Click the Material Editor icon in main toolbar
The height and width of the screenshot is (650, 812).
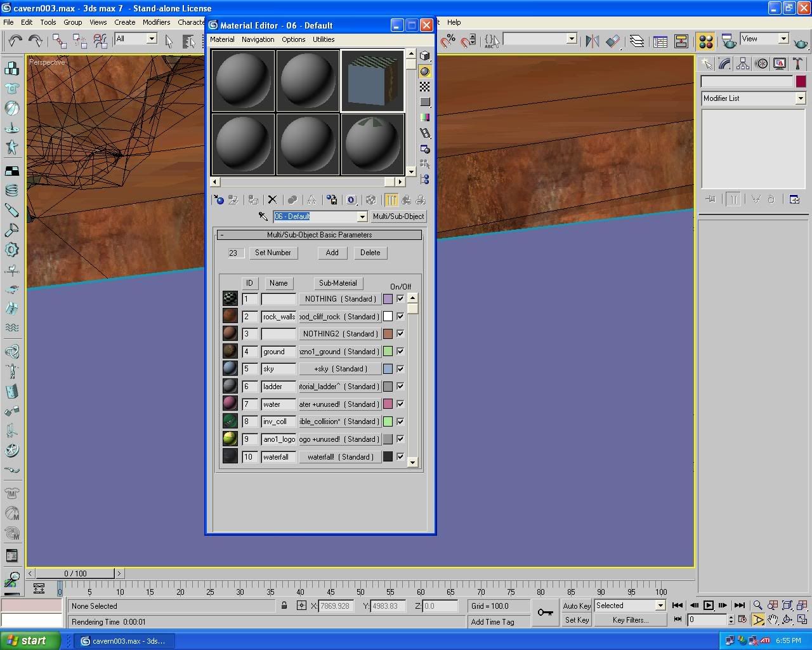tap(705, 41)
